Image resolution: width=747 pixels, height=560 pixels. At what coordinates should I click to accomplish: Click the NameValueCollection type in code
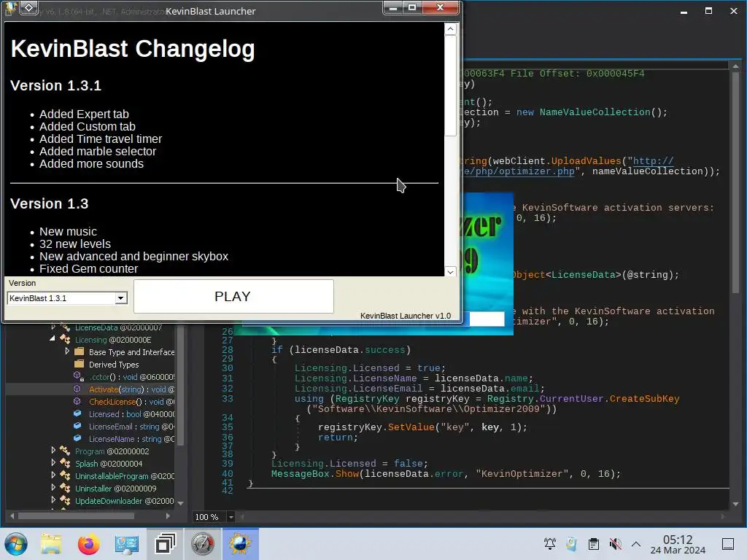[595, 112]
